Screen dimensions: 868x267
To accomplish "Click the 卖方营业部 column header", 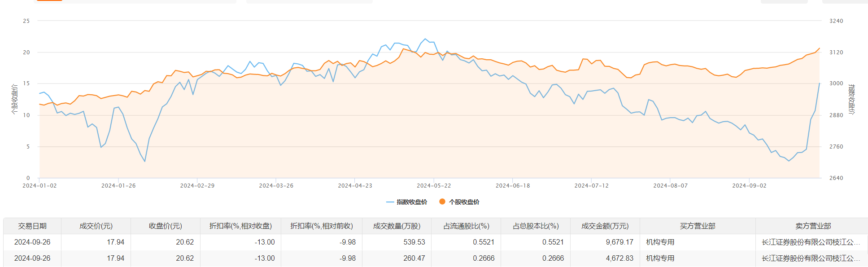I will [813, 226].
